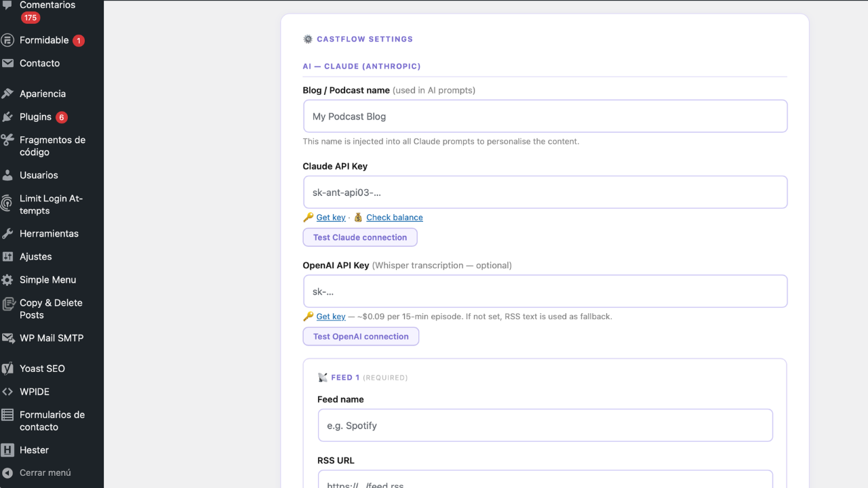Viewport: 868px width, 488px height.
Task: Click the AI — CLAUDE (ANTHROPIC) section label
Action: coord(362,66)
